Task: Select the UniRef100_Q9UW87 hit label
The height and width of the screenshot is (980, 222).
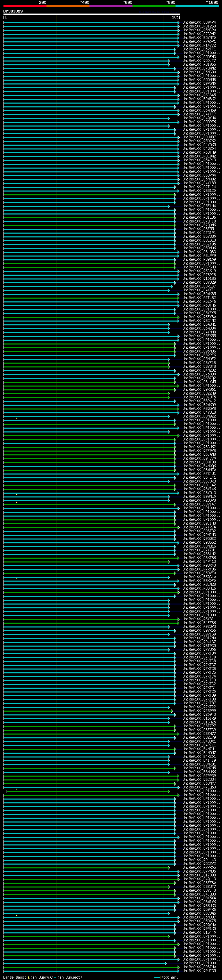Action: click(199, 137)
